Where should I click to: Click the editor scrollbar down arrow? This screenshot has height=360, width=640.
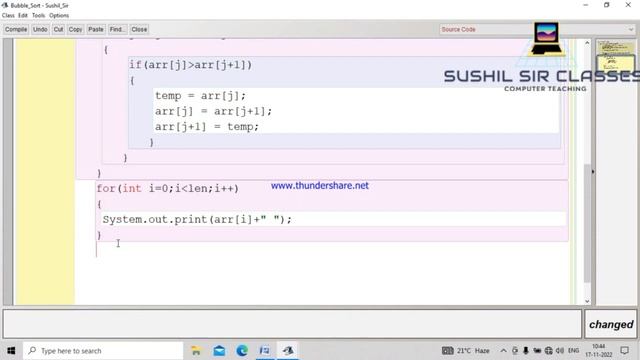587,301
